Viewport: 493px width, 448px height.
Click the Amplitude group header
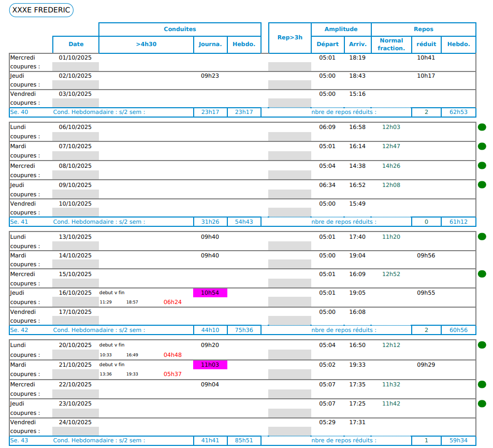[x=341, y=29]
